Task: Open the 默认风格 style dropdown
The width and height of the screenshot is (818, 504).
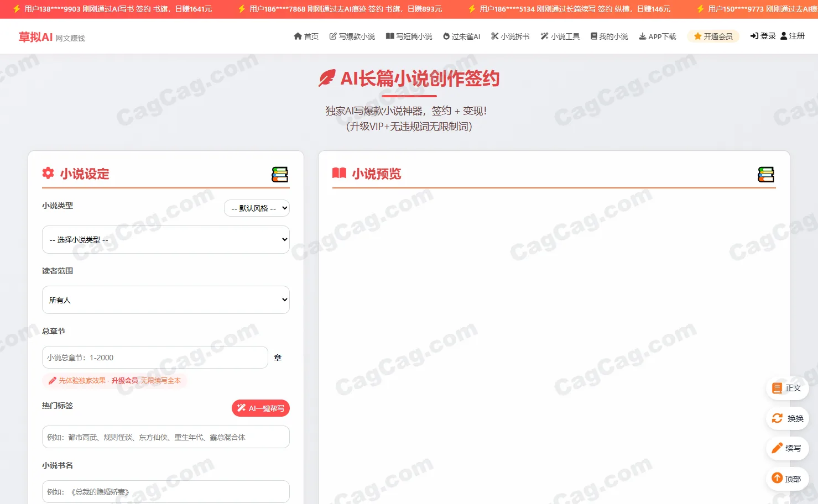Action: (x=257, y=208)
